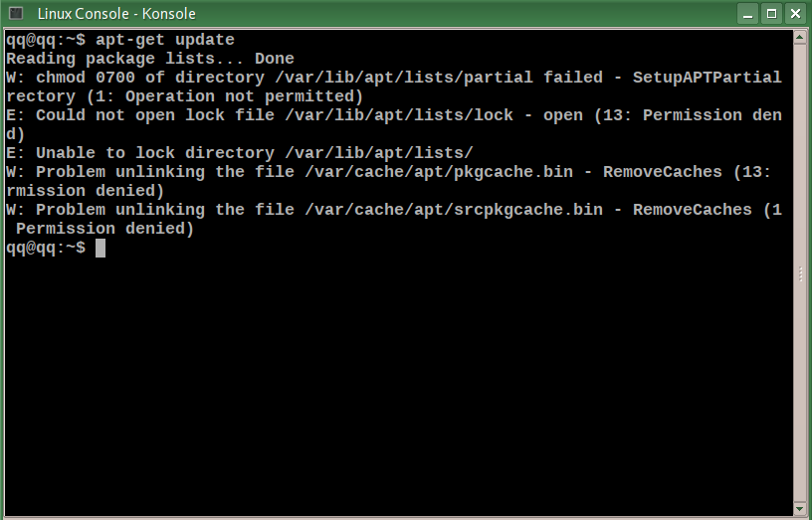
Task: Maximize the Linux Console window
Action: [771, 14]
